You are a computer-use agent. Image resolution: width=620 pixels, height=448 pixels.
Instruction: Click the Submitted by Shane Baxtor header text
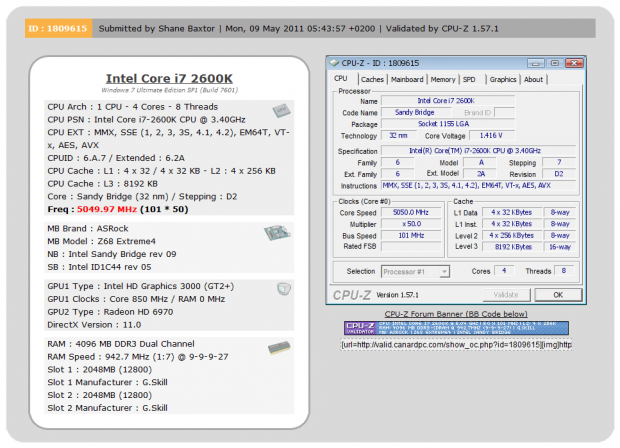[x=157, y=28]
